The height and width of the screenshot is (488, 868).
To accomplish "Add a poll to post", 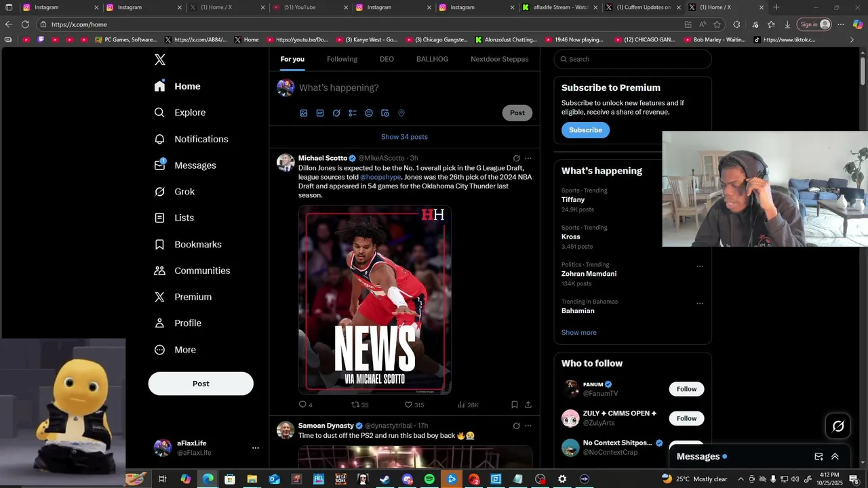I will click(x=353, y=113).
